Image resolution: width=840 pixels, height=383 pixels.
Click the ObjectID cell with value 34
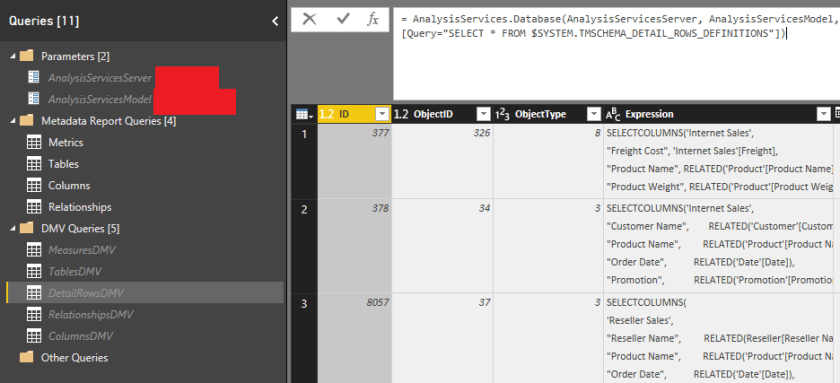click(x=442, y=246)
